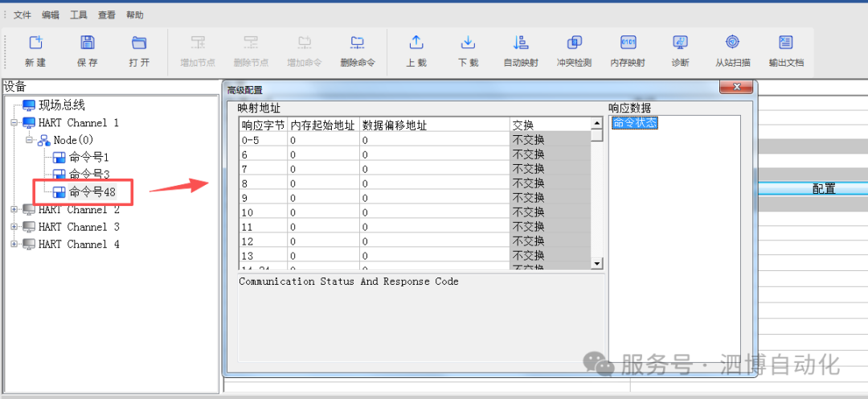Click the 增加命令 toolbar icon

[x=304, y=43]
